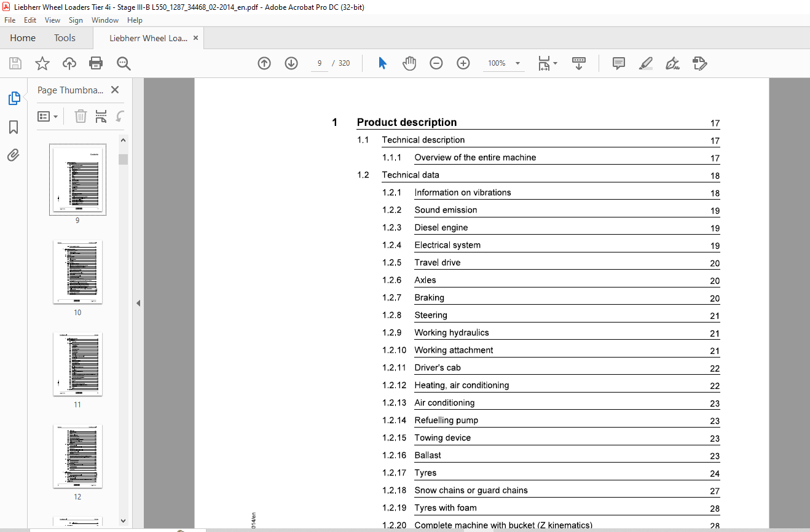The image size is (810, 532).
Task: Open the Find text magnifier tool
Action: pyautogui.click(x=124, y=63)
